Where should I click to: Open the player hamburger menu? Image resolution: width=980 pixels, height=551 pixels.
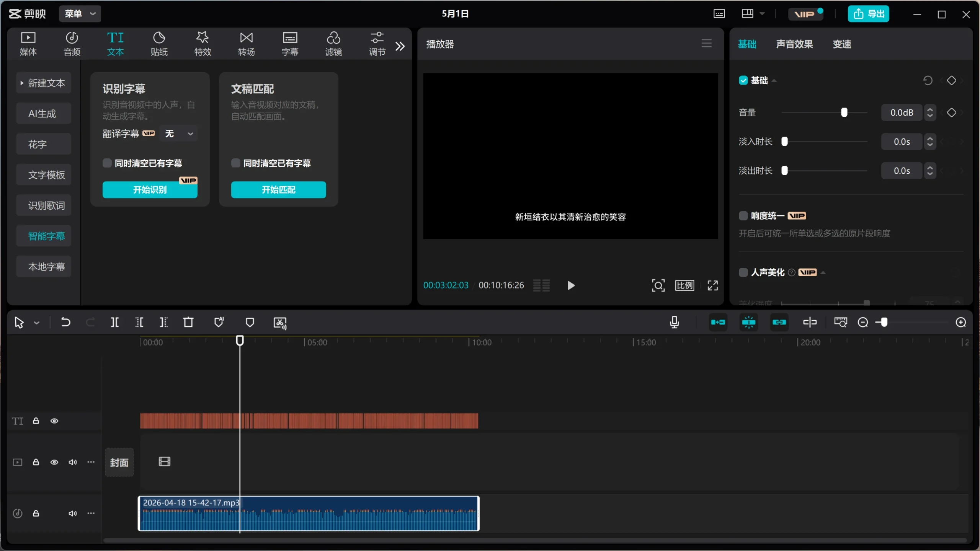[707, 43]
